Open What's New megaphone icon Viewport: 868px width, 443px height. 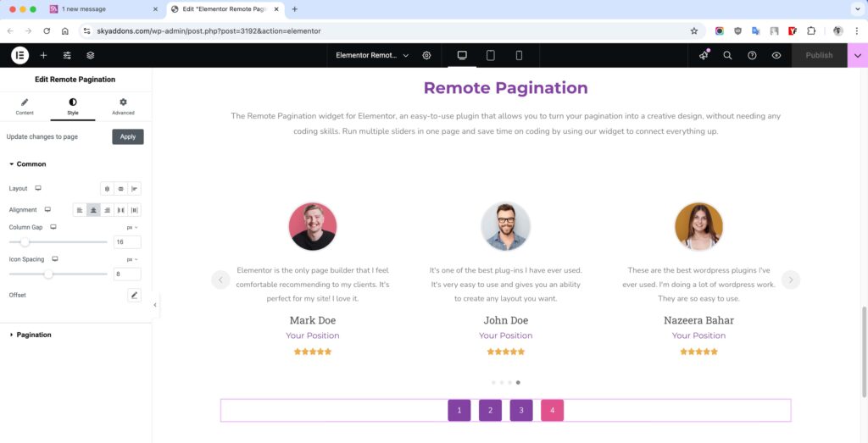click(x=704, y=55)
